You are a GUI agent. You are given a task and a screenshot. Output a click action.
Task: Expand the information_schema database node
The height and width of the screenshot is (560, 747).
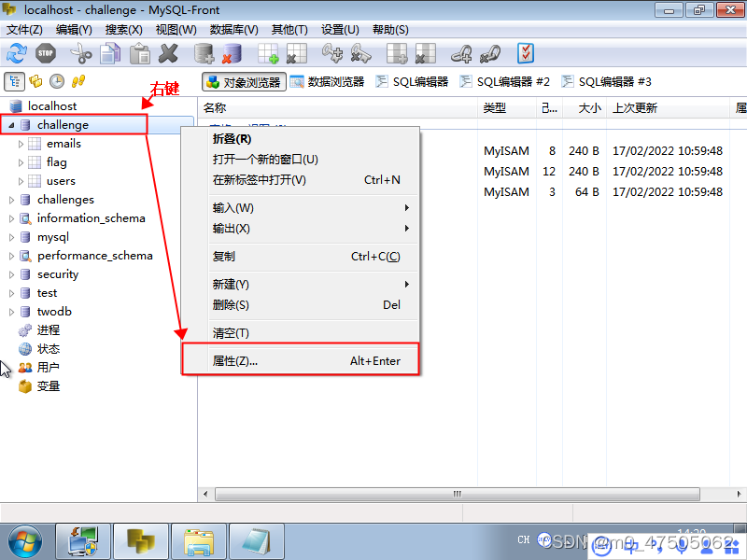11,218
